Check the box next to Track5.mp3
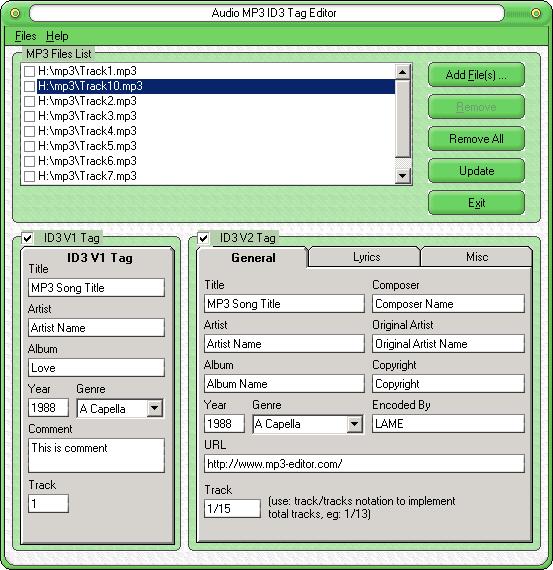The height and width of the screenshot is (570, 553). (29, 146)
